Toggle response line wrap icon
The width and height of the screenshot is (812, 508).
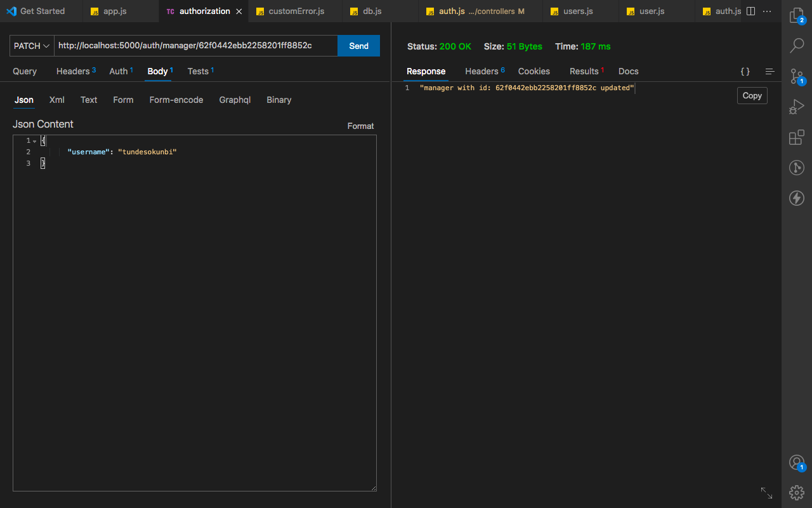click(x=769, y=71)
